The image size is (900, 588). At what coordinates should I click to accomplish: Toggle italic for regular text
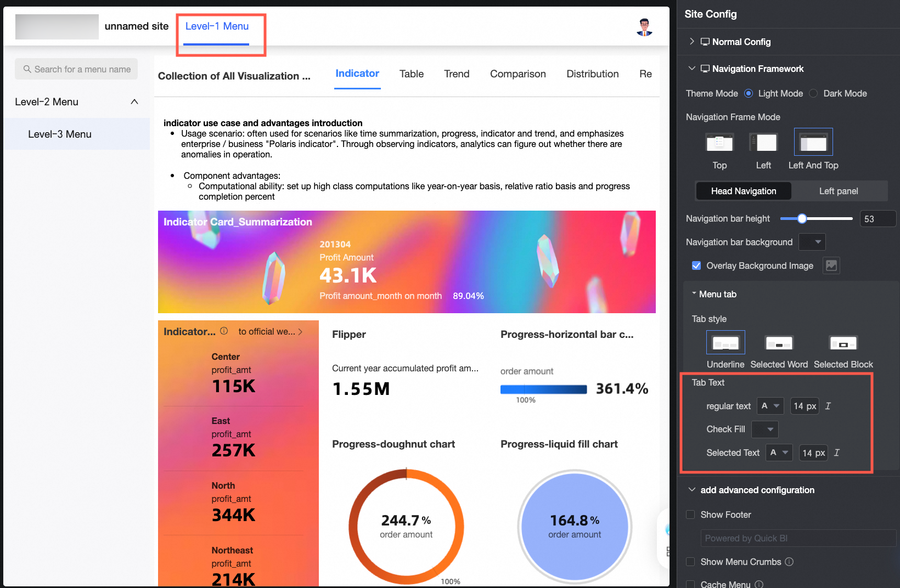click(x=828, y=406)
